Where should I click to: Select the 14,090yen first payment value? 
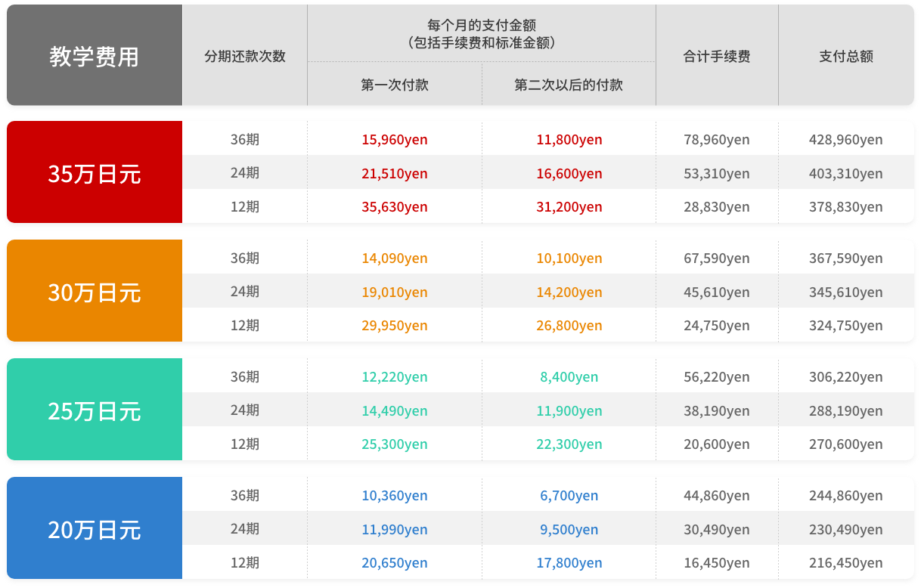(395, 258)
